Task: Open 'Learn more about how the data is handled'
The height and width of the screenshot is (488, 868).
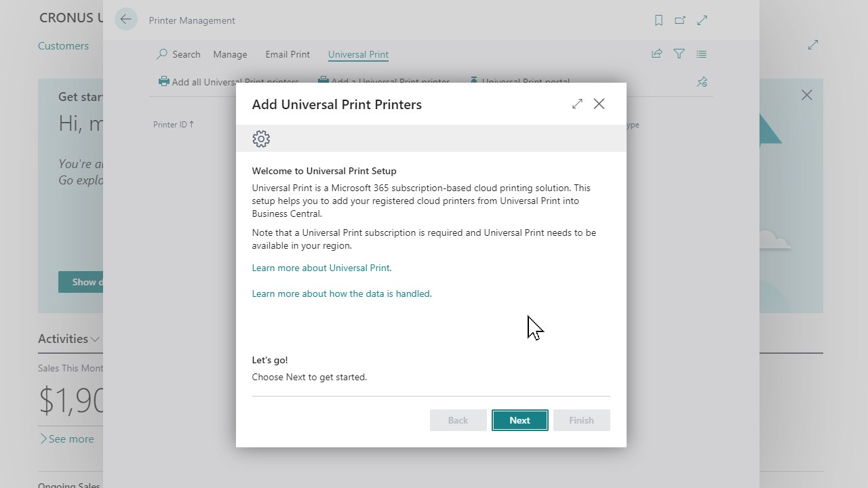Action: click(x=342, y=293)
